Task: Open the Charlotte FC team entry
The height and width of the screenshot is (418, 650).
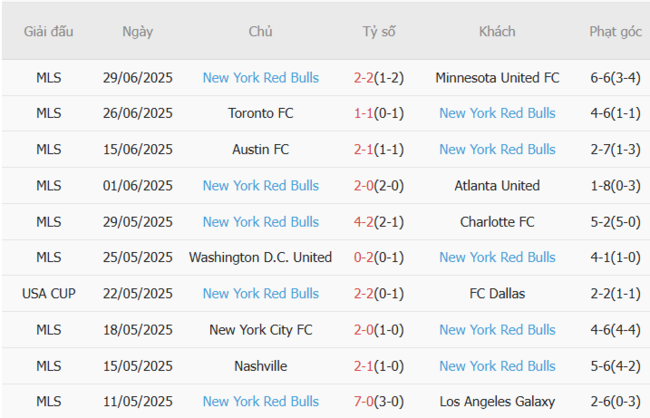Action: click(497, 221)
